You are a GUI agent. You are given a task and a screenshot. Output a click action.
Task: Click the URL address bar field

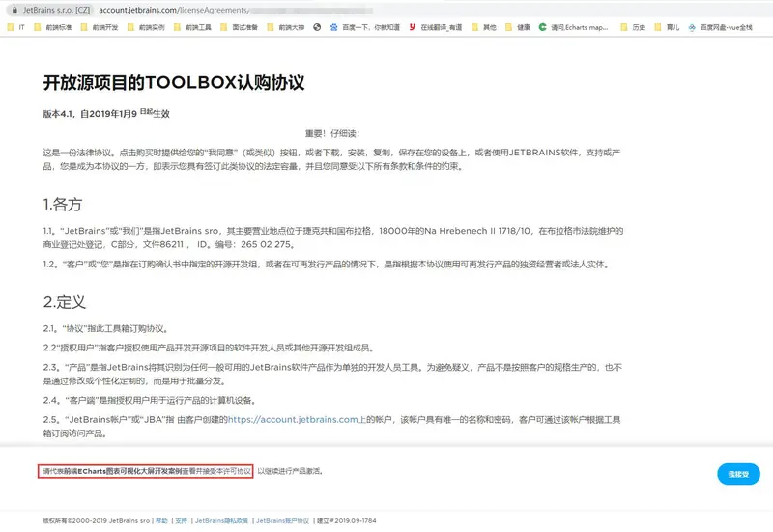pos(290,9)
